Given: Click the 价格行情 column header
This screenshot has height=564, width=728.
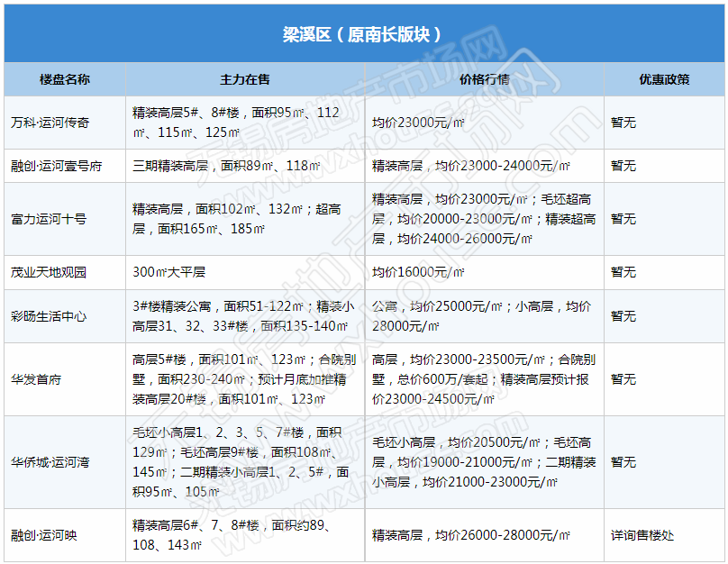Looking at the screenshot, I should [x=484, y=79].
